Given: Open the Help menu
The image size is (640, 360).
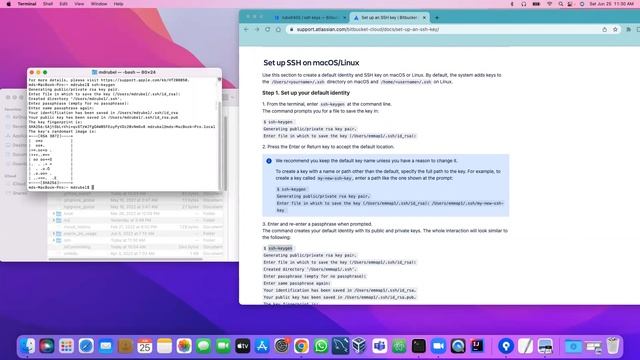Looking at the screenshot, I should (118, 4).
